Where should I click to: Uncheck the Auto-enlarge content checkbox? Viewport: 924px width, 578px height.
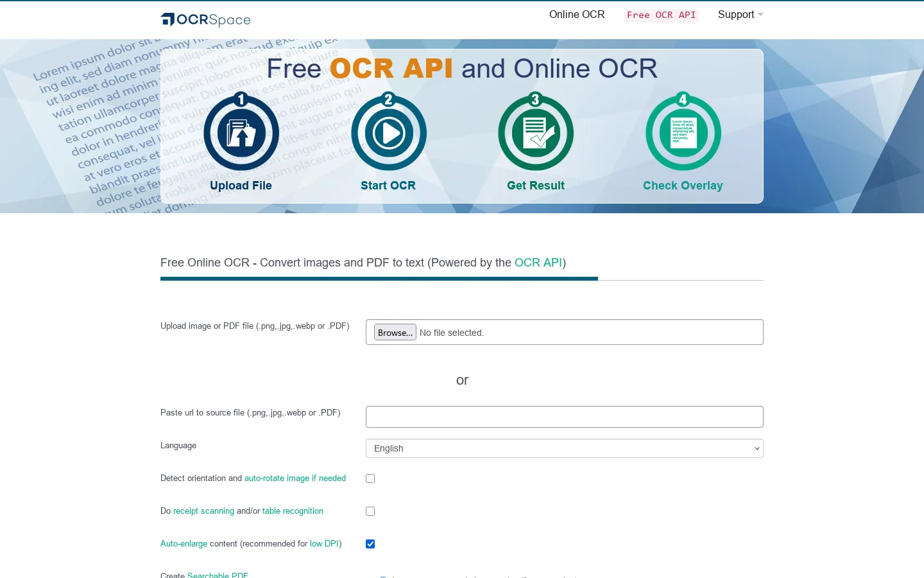[370, 544]
